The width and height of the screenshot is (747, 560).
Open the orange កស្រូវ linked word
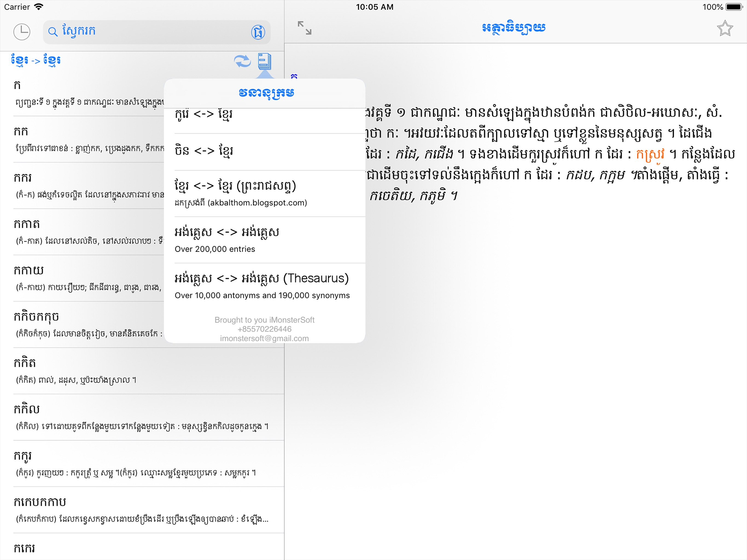(650, 154)
